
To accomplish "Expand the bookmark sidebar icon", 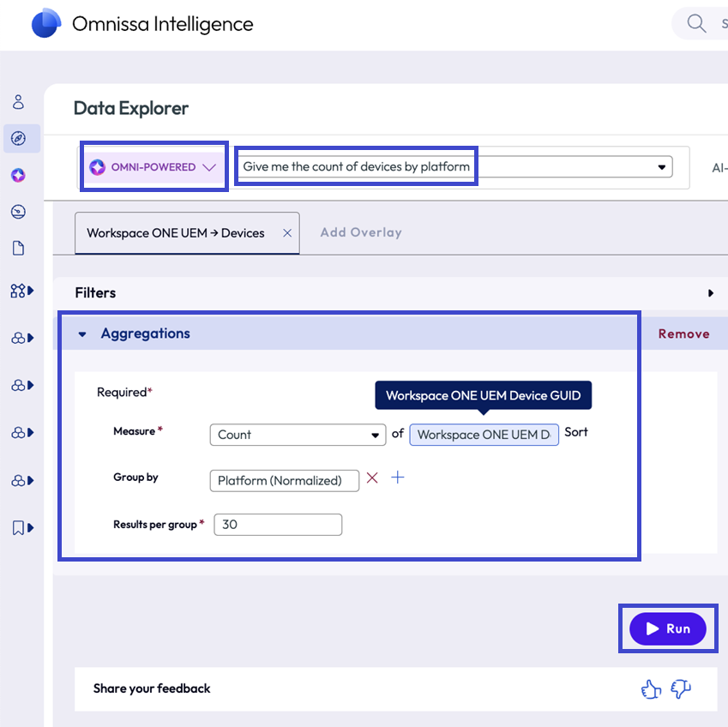I will click(x=22, y=528).
